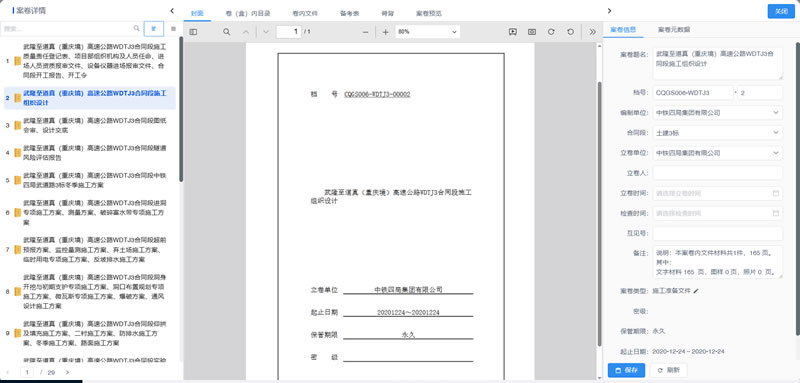This screenshot has height=383, width=800.
Task: Click the 档号 sequence number field
Action: pyautogui.click(x=760, y=93)
